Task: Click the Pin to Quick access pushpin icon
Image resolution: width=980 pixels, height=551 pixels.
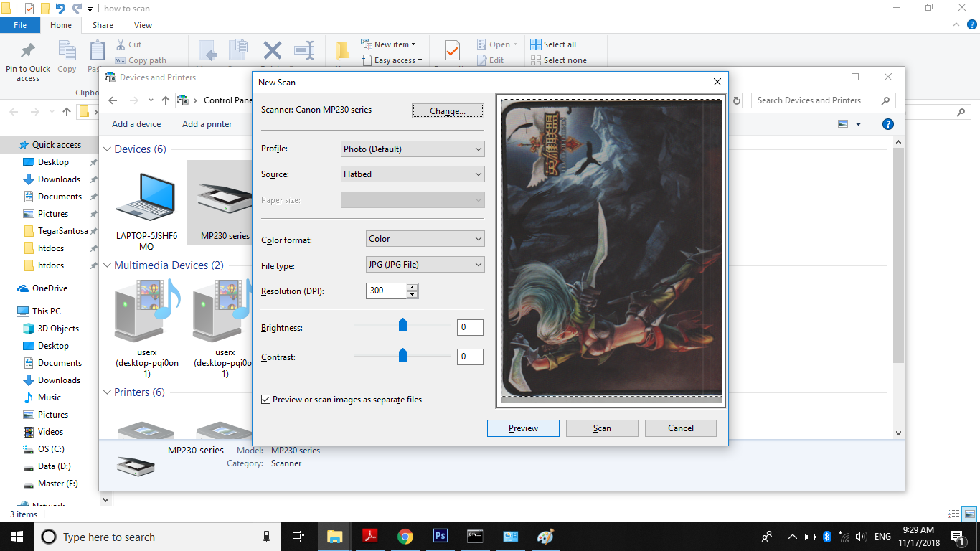Action: click(x=27, y=50)
